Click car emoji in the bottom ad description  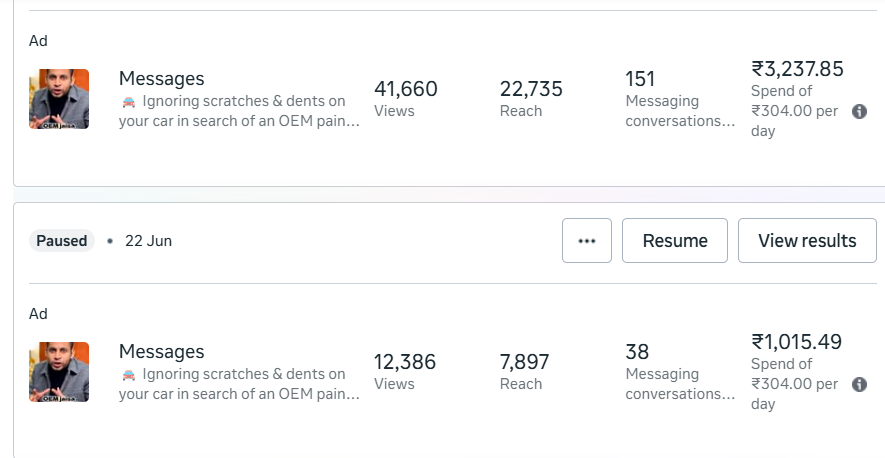point(128,374)
